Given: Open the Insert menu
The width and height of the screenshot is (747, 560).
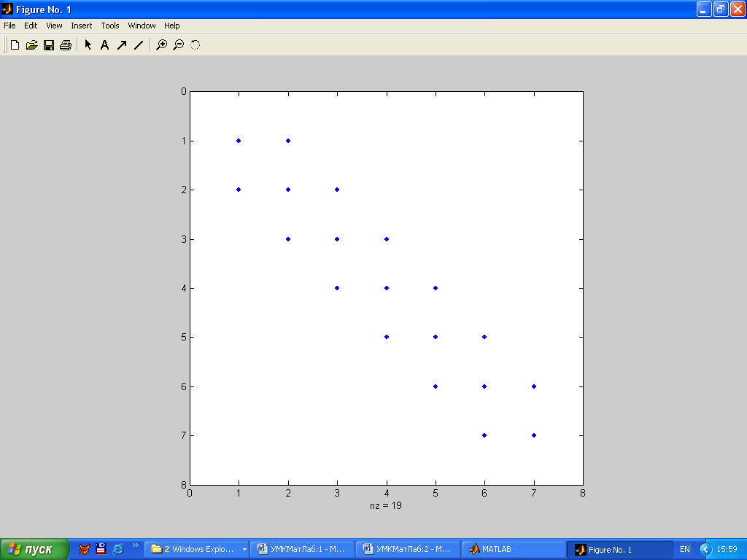Looking at the screenshot, I should click(x=81, y=26).
